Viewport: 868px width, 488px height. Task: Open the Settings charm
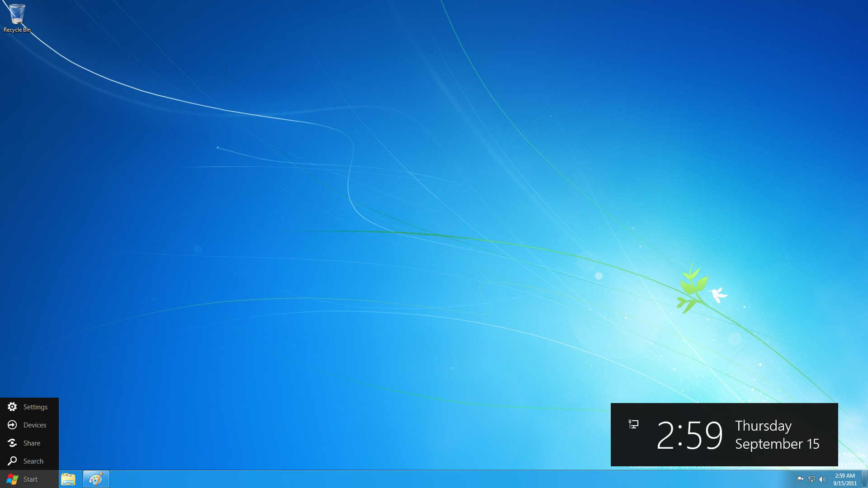coord(29,407)
